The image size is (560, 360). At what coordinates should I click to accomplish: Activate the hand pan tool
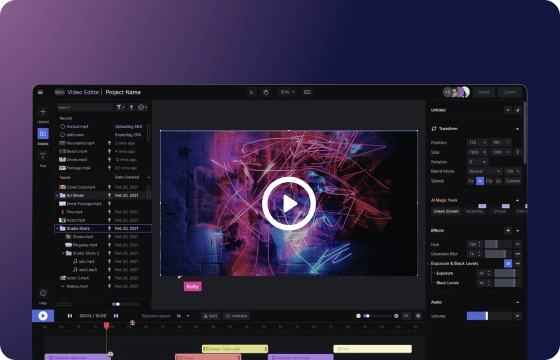coord(266,92)
